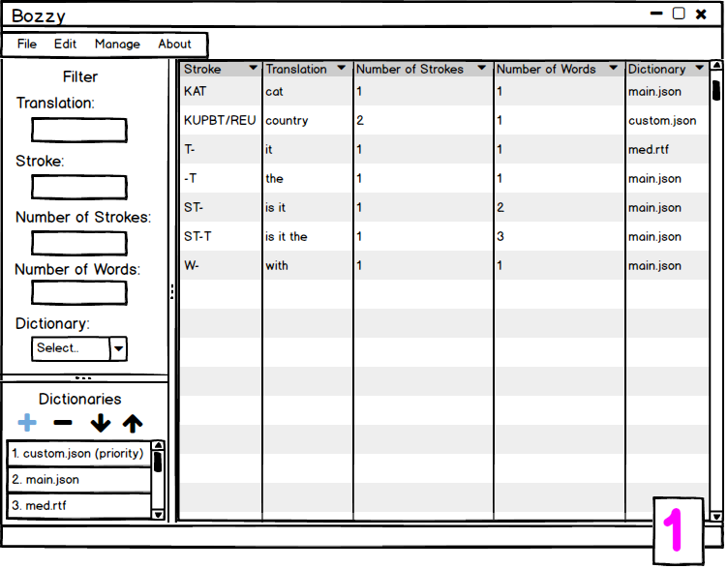
Task: Open the Number of Words column dropdown
Action: pyautogui.click(x=614, y=68)
